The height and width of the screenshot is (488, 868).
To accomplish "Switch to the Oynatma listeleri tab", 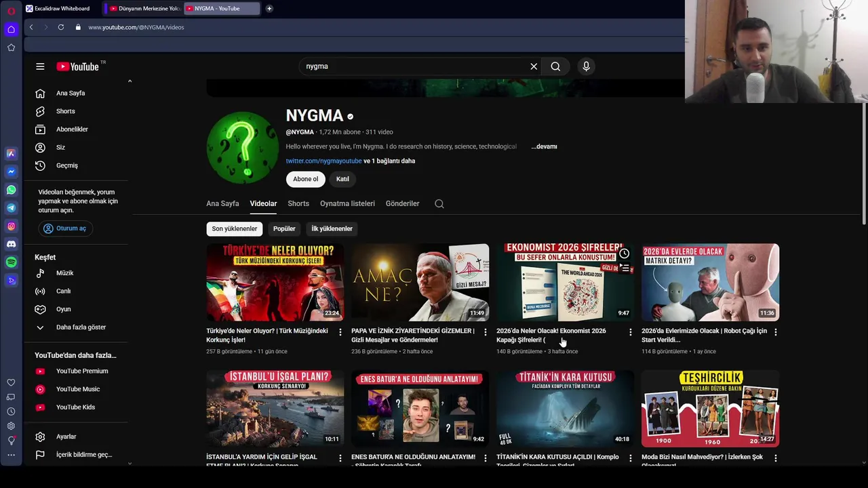I will point(347,204).
